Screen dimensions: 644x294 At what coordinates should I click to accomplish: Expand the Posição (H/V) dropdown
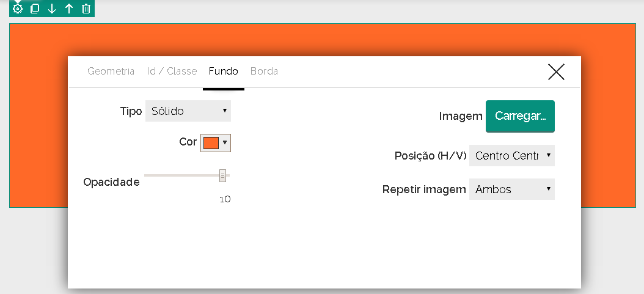coord(511,156)
